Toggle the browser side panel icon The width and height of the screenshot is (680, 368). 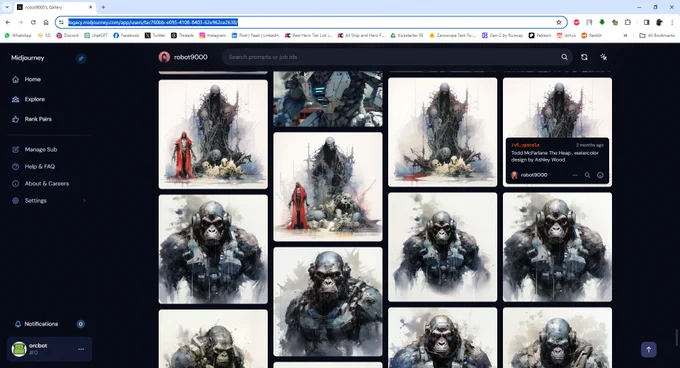646,22
